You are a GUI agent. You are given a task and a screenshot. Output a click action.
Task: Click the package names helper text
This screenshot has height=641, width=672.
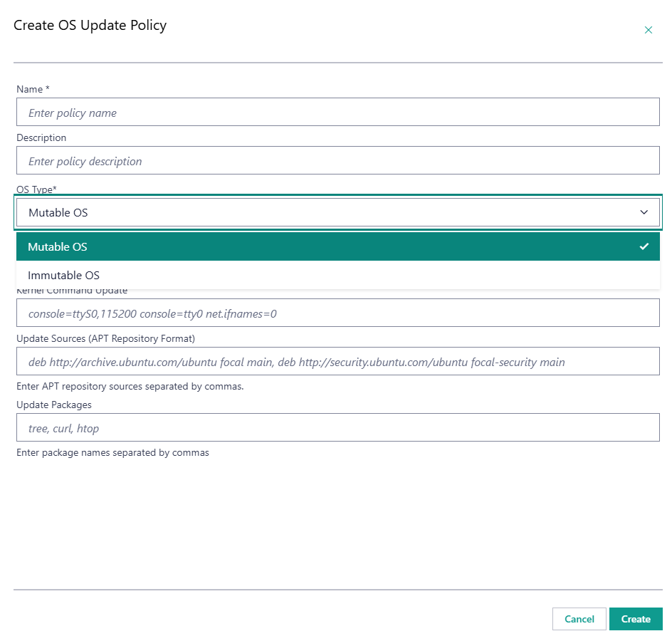click(112, 452)
